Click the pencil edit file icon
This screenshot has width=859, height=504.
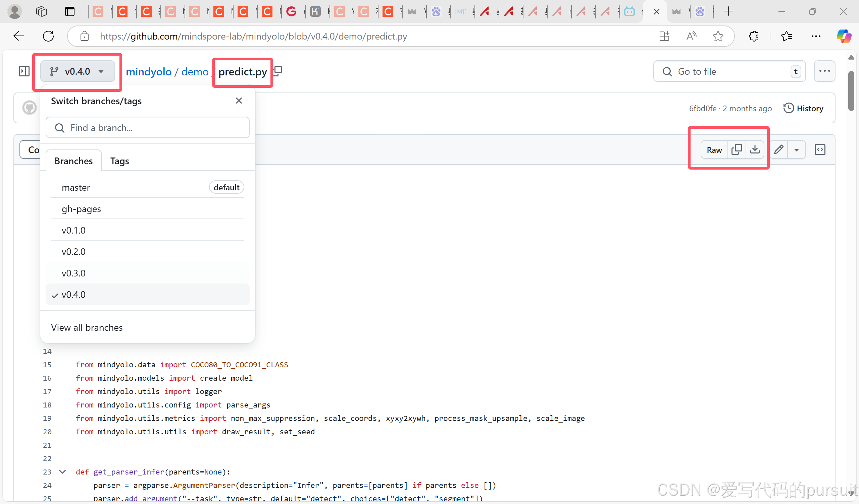(778, 149)
